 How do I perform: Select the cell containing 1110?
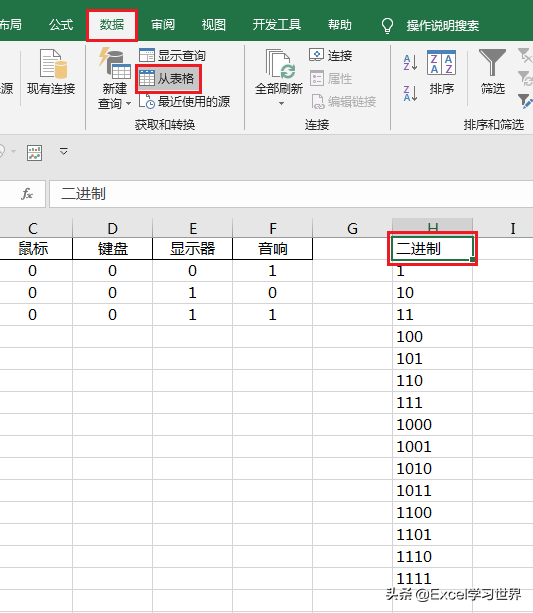tap(433, 556)
